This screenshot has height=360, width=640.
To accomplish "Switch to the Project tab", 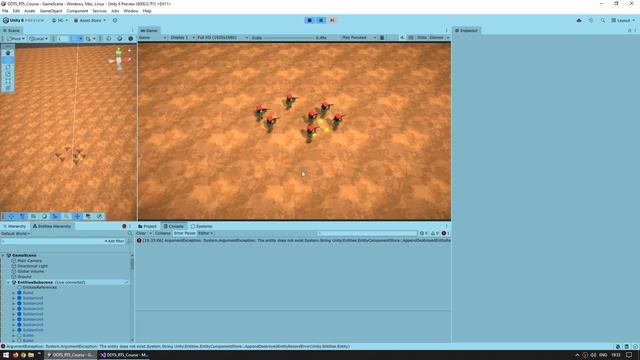I will pyautogui.click(x=147, y=226).
